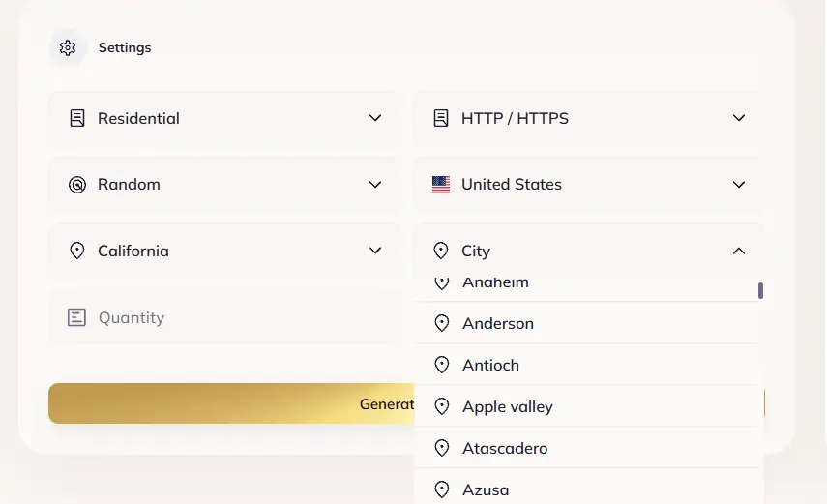827x504 pixels.
Task: Expand the California state chevron
Action: click(375, 251)
